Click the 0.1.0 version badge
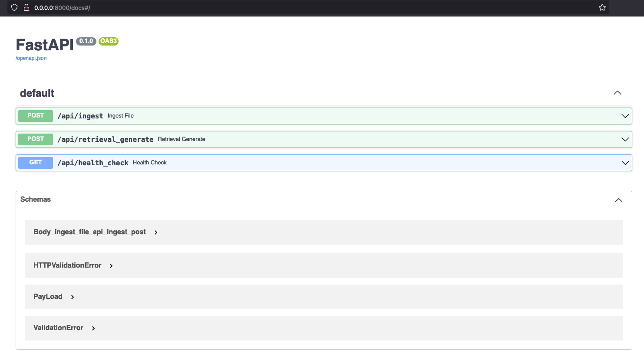This screenshot has width=644, height=360. pyautogui.click(x=86, y=41)
